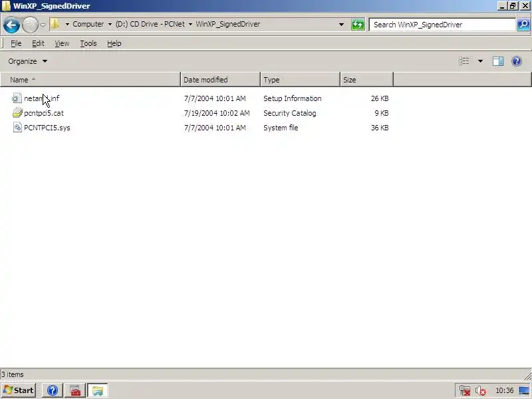Expand the arrow before Computer breadcrumb
The width and height of the screenshot is (532, 399).
point(67,24)
